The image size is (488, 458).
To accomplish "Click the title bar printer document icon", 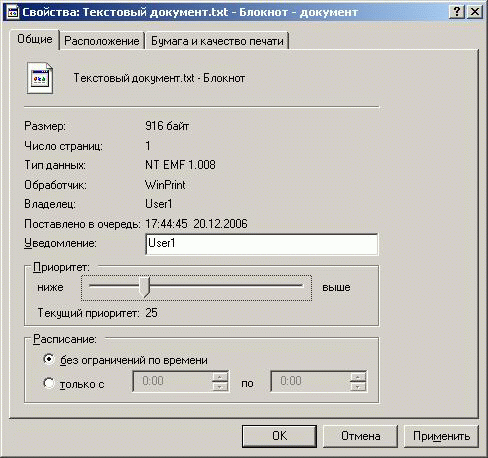I will [x=13, y=12].
